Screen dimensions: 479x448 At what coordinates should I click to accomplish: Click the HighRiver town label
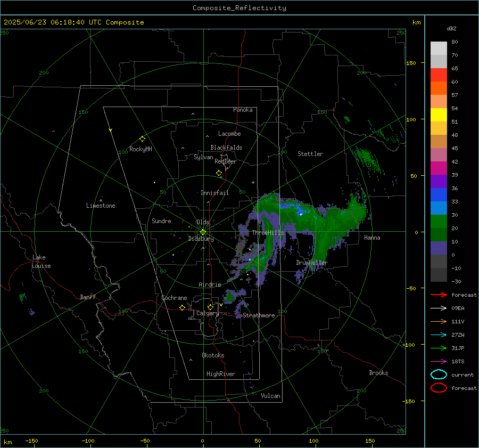(x=221, y=374)
